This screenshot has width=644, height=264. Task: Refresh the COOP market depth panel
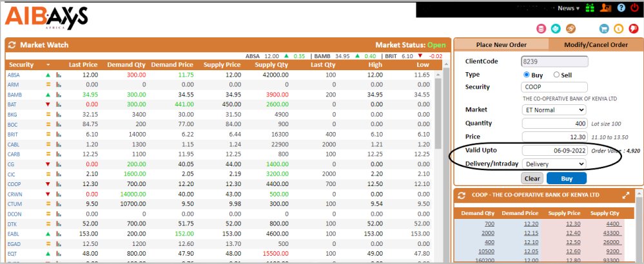462,196
